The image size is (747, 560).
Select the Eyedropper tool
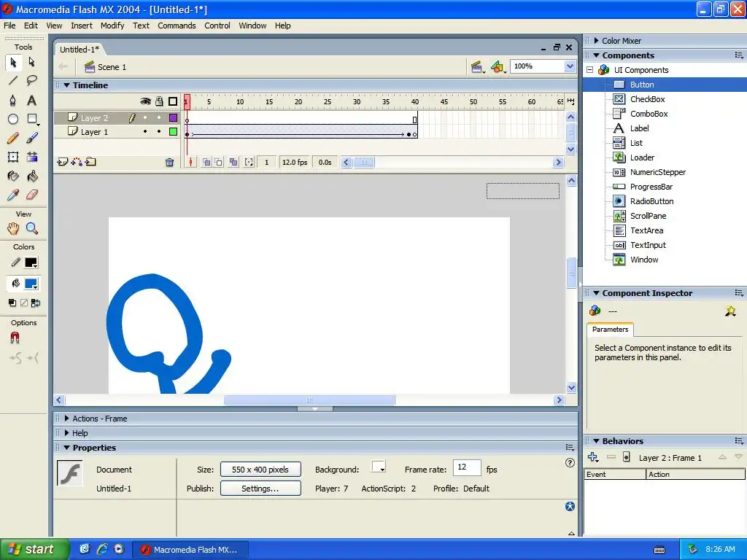tap(13, 195)
